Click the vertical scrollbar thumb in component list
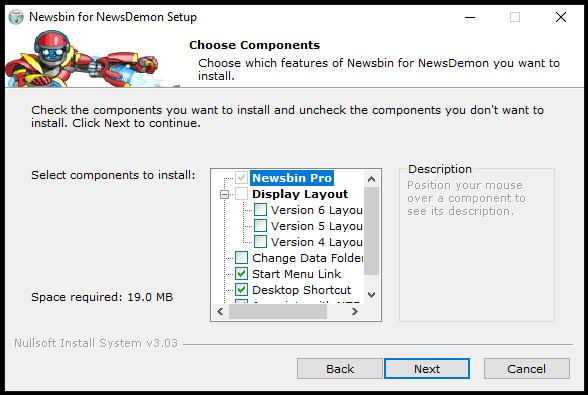The image size is (588, 395). click(x=372, y=231)
